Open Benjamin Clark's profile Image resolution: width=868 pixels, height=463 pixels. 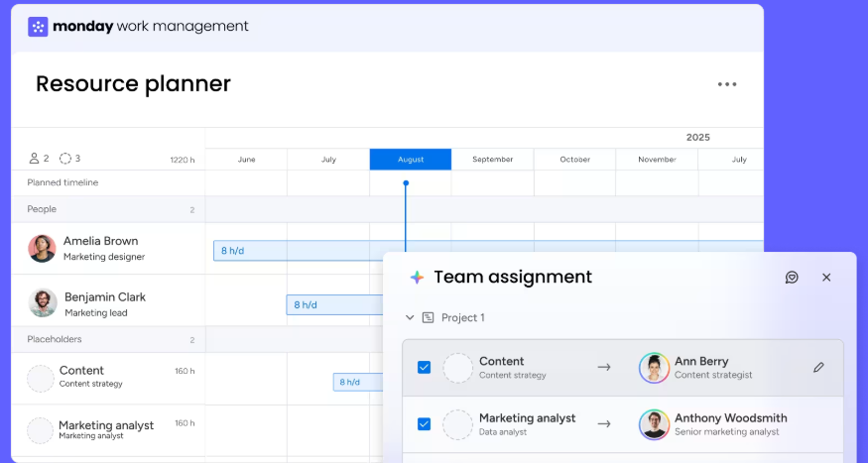coord(43,303)
